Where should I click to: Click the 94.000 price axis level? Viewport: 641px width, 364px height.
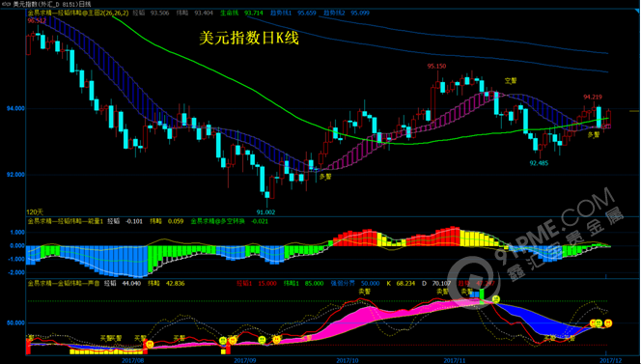tap(15, 108)
